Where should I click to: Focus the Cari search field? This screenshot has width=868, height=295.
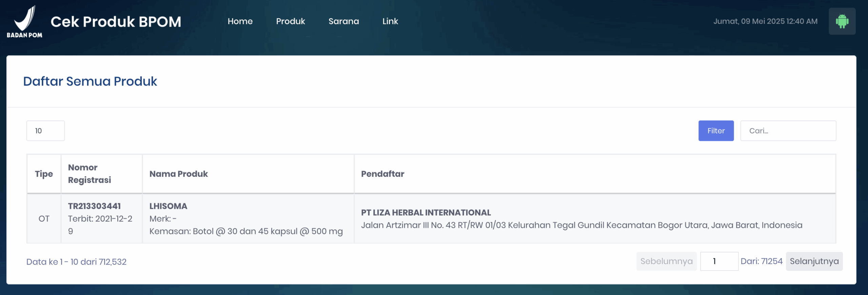(788, 131)
